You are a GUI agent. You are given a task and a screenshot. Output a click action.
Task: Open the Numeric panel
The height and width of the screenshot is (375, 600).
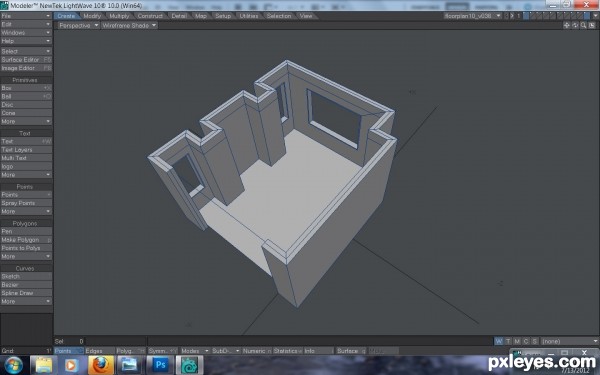coord(257,351)
